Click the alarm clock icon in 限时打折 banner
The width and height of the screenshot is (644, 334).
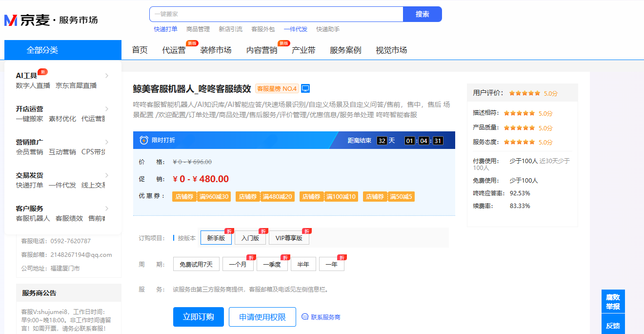click(144, 140)
